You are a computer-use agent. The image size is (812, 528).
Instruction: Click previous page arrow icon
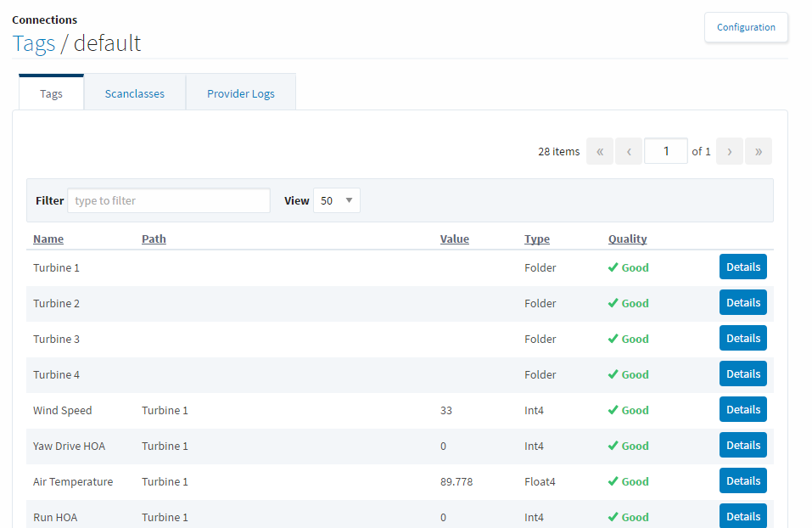(629, 151)
